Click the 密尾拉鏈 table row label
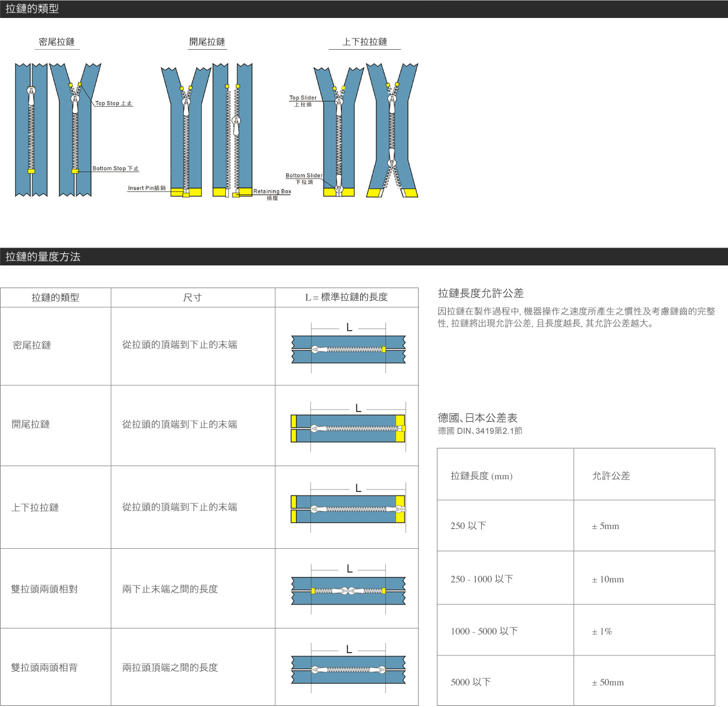 32,346
